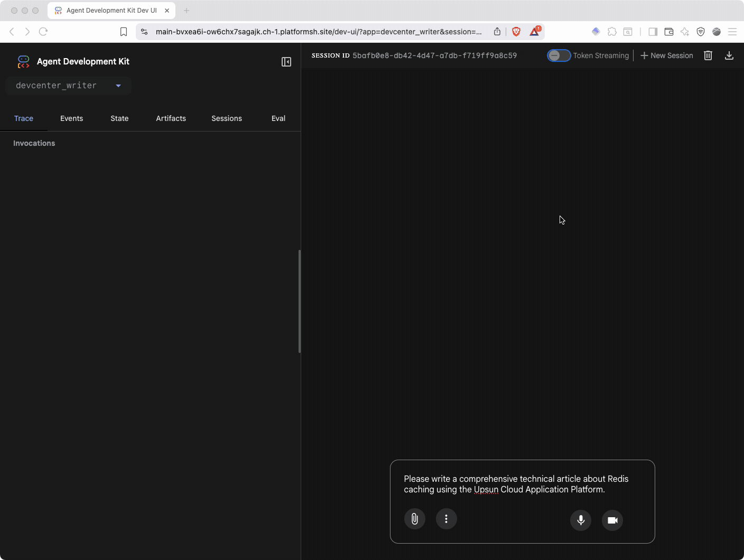Activate the microphone button
The height and width of the screenshot is (560, 744).
pyautogui.click(x=581, y=520)
